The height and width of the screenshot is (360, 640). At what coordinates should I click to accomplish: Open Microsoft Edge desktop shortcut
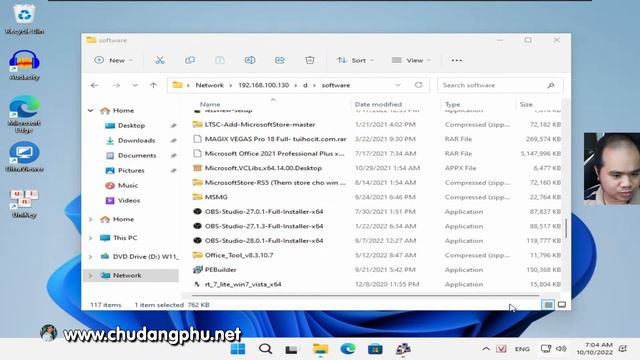point(24,116)
